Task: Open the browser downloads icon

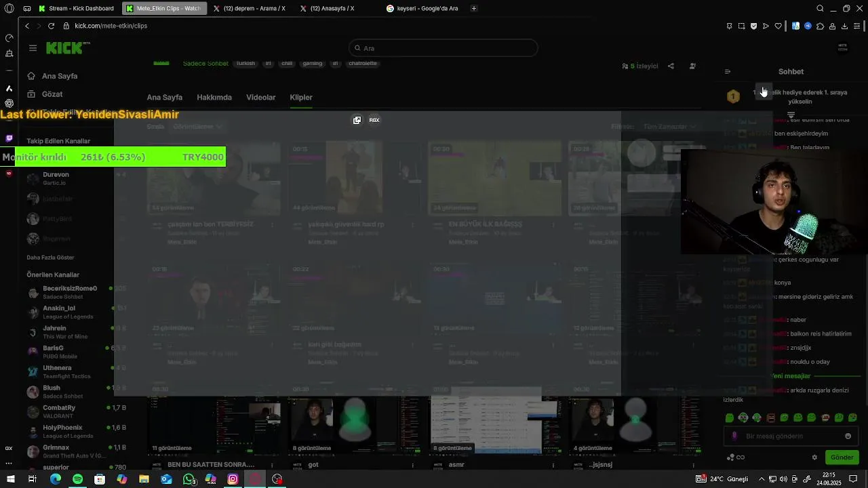Action: pos(844,26)
